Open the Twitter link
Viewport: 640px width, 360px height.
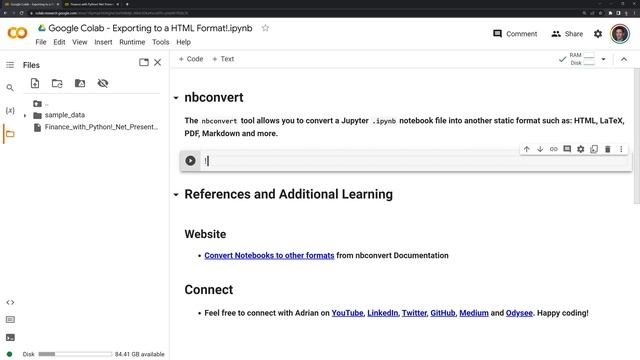(414, 313)
